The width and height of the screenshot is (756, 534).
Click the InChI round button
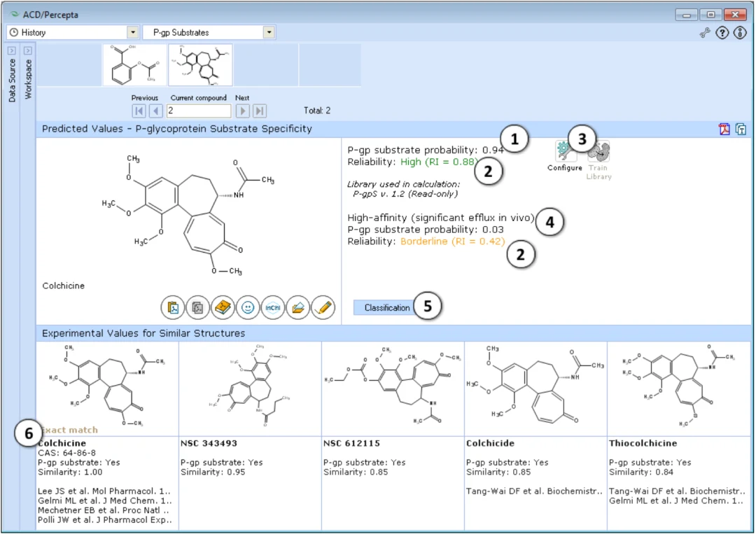(272, 307)
